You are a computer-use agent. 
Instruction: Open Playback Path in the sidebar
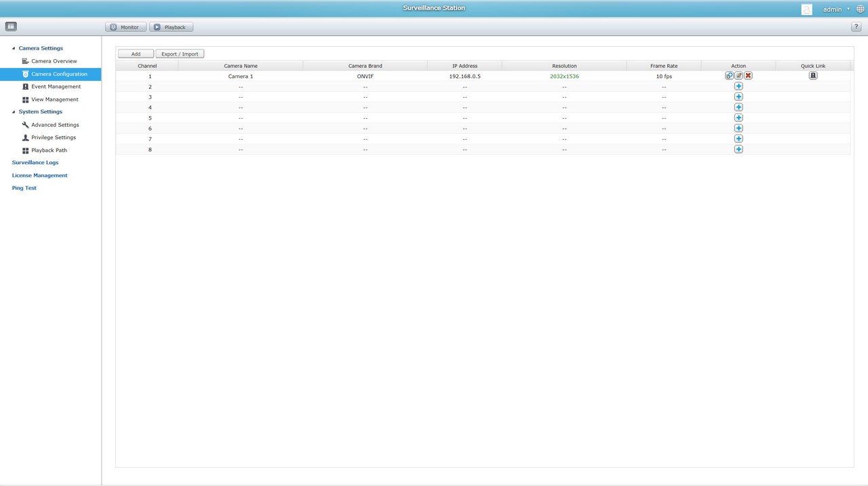49,150
